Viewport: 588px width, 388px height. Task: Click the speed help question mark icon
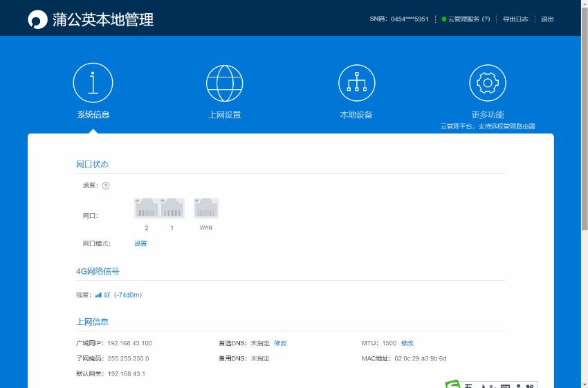pyautogui.click(x=106, y=185)
